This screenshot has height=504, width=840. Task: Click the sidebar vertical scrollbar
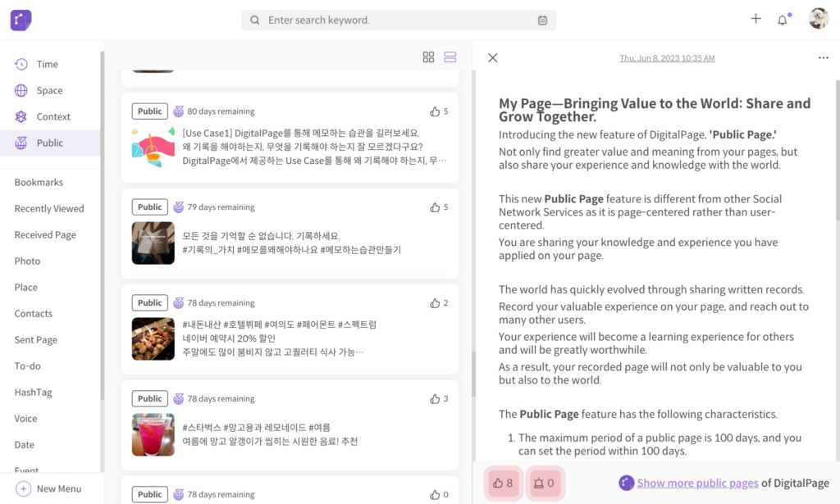[102, 225]
